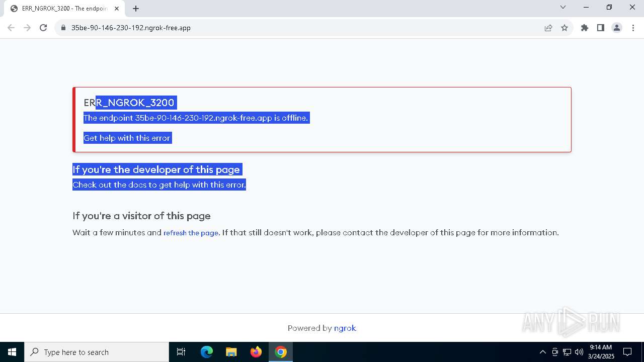Open the ngrok link in the footer
644x362 pixels.
click(x=345, y=328)
